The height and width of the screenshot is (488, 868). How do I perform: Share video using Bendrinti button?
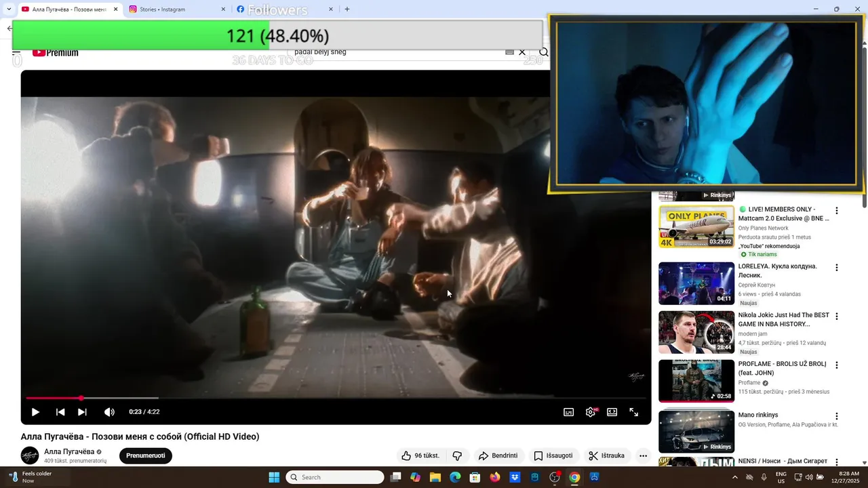498,455
